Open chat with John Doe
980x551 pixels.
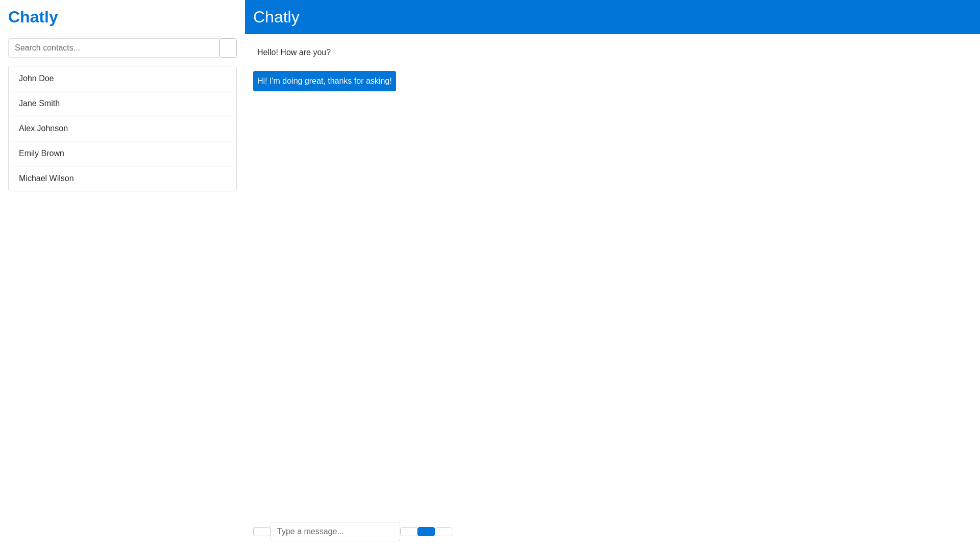click(x=122, y=79)
